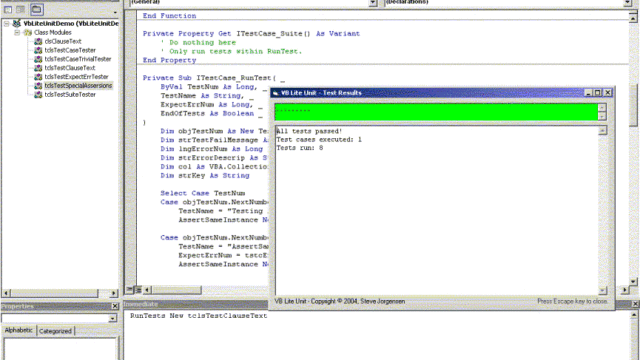Image resolution: width=640 pixels, height=360 pixels.
Task: Select tclsTestExpectErrTester in the project tree
Action: click(x=76, y=77)
